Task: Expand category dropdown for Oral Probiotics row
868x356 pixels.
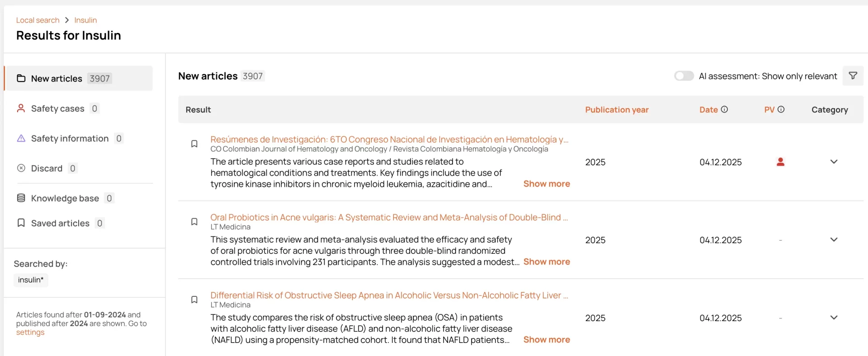Action: coord(834,240)
